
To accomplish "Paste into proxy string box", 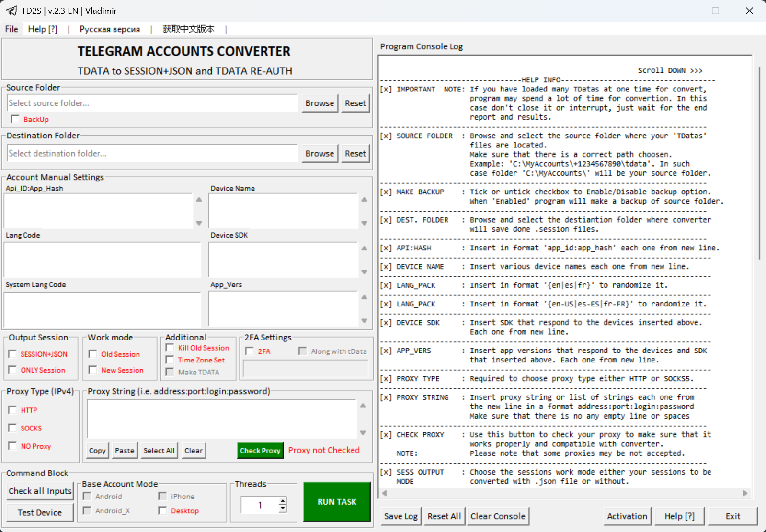I will pos(125,451).
